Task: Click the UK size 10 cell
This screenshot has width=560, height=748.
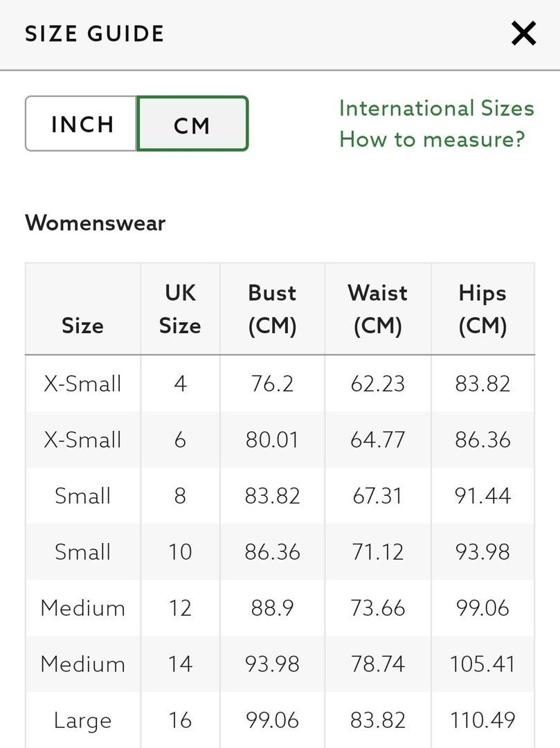Action: click(x=180, y=552)
